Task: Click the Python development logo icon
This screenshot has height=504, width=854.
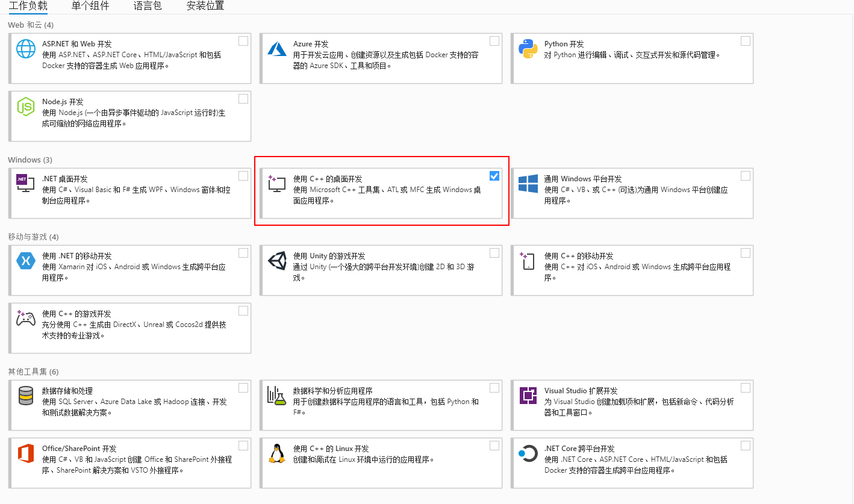Action: click(x=528, y=49)
